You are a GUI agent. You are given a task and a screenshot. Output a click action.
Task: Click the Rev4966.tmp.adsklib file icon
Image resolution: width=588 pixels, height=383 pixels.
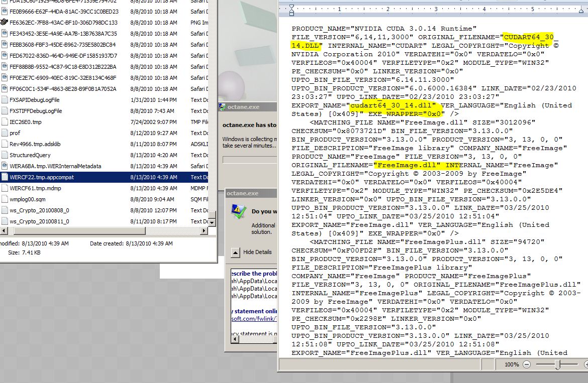(5, 144)
